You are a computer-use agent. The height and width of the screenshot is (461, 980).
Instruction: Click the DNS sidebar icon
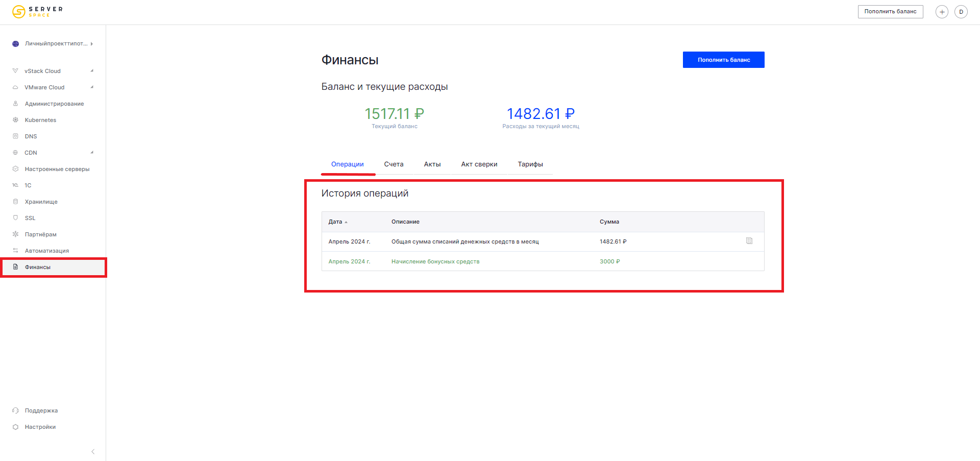coord(15,136)
